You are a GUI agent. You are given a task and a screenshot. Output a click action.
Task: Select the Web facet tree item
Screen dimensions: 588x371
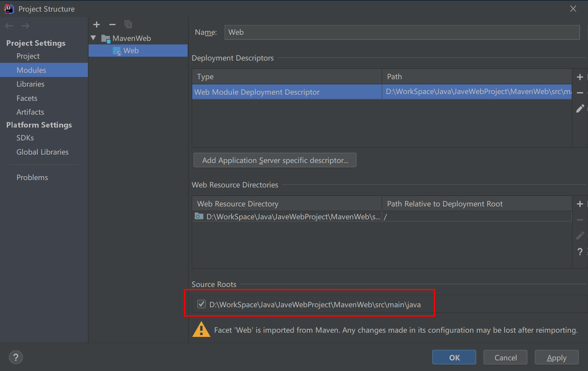click(138, 51)
